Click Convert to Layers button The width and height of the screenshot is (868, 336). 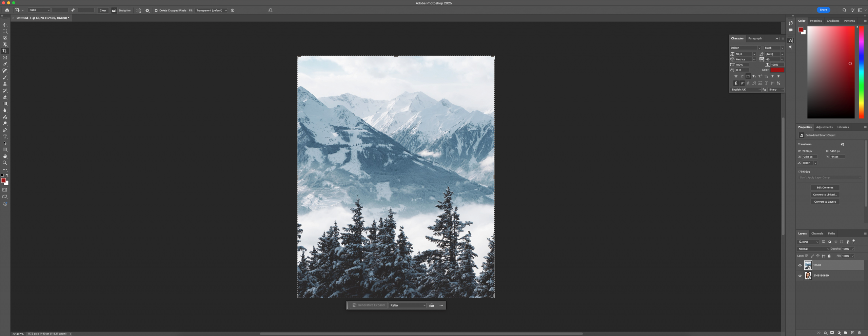pos(825,202)
